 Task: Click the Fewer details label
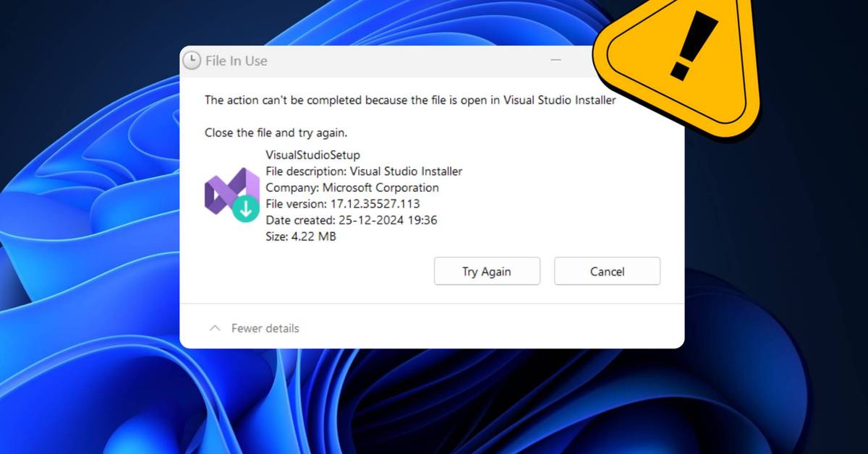coord(265,328)
